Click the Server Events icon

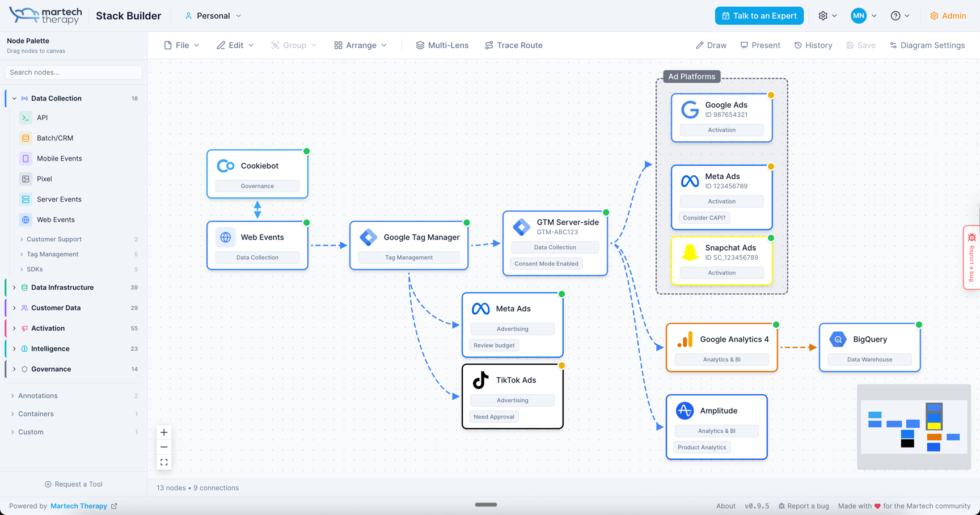click(x=26, y=199)
